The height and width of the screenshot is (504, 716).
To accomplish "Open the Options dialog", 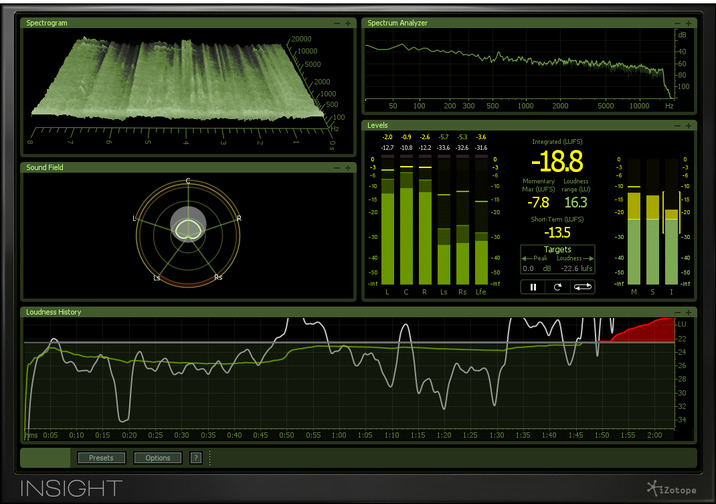I will 158,458.
